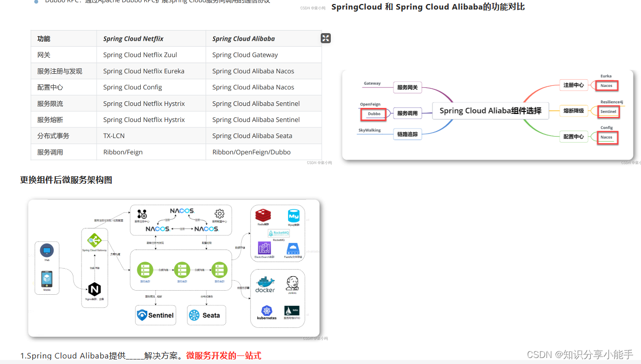Click the '服务网关' mind map node

[x=407, y=87]
